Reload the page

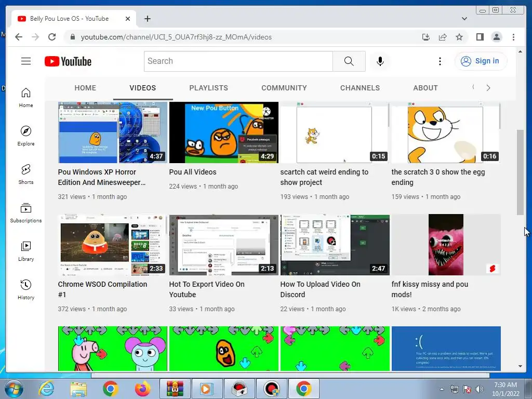click(x=52, y=37)
